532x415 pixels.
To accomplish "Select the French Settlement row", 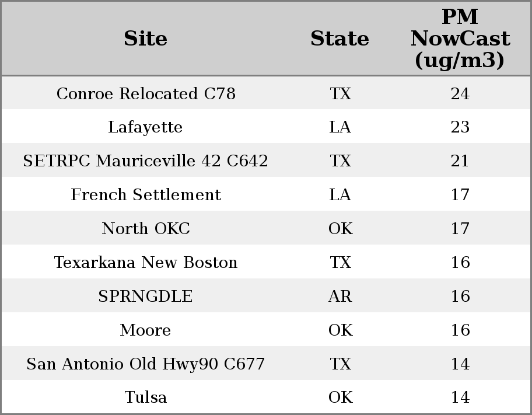I will click(x=146, y=195).
